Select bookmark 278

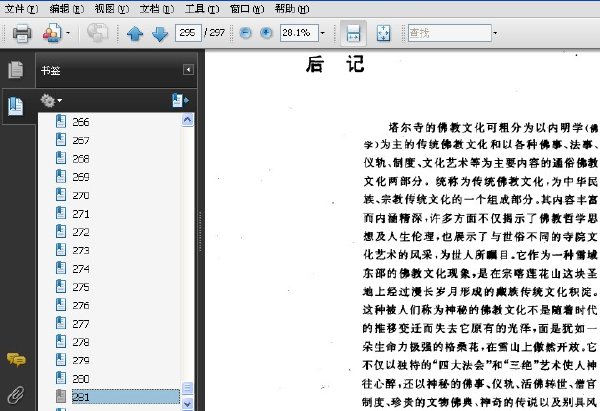pyautogui.click(x=81, y=342)
